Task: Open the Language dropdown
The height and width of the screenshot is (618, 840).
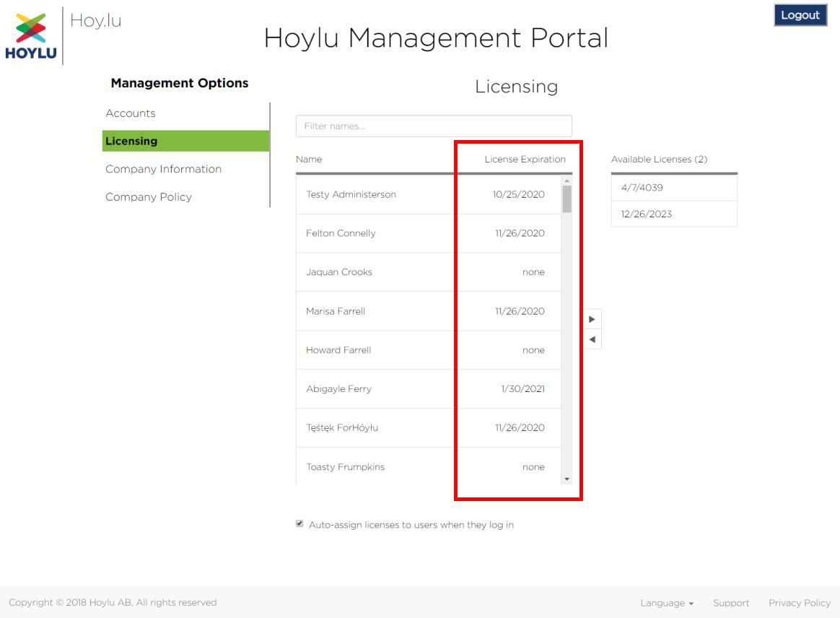Action: pyautogui.click(x=667, y=603)
